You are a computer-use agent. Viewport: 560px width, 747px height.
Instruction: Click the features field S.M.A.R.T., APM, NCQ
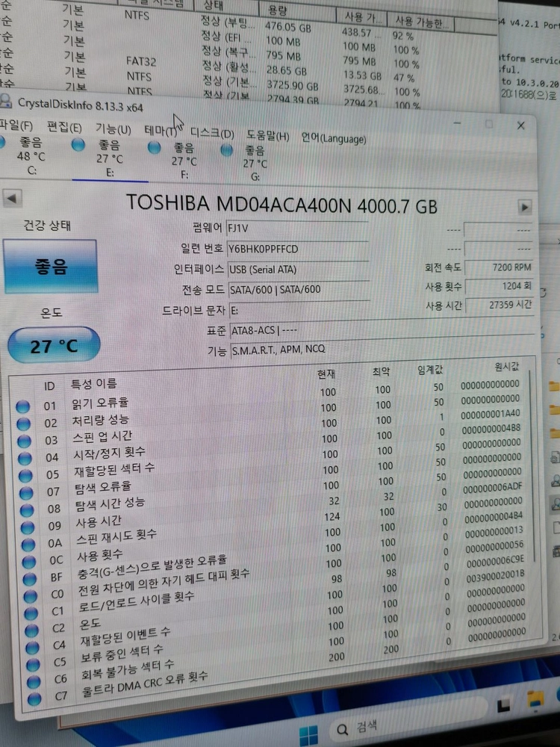point(384,349)
